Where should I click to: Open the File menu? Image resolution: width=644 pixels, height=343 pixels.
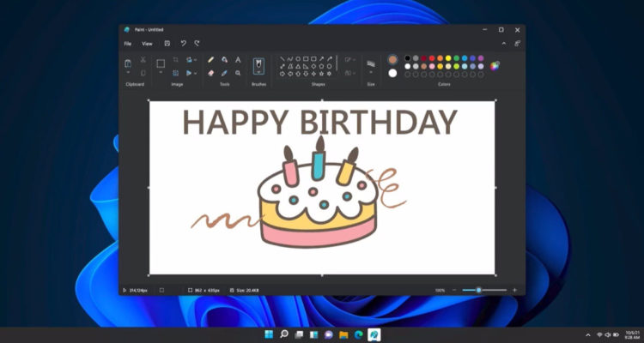pyautogui.click(x=128, y=44)
